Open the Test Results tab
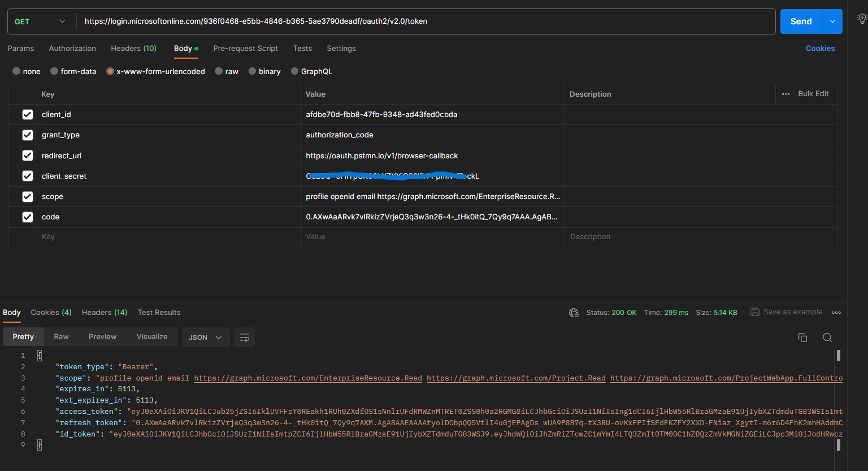 tap(159, 313)
